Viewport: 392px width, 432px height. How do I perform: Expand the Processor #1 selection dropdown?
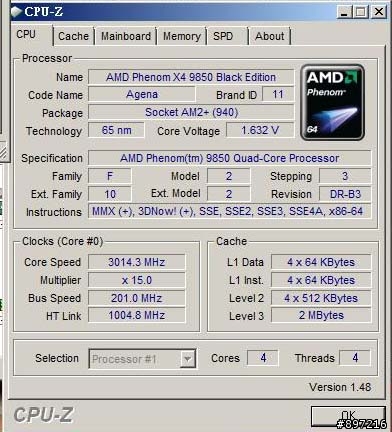[x=187, y=359]
